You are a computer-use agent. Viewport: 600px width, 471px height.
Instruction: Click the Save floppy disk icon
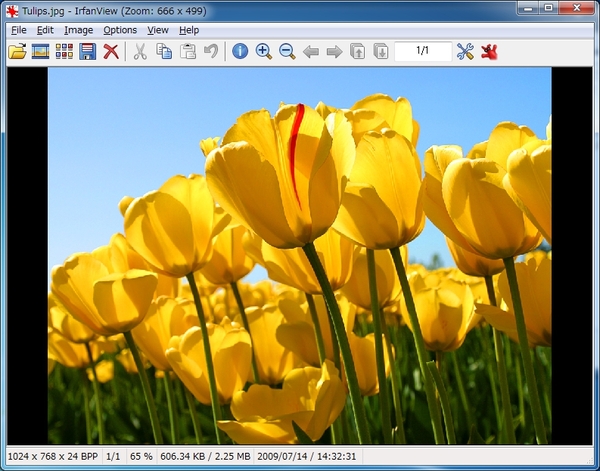[x=87, y=51]
